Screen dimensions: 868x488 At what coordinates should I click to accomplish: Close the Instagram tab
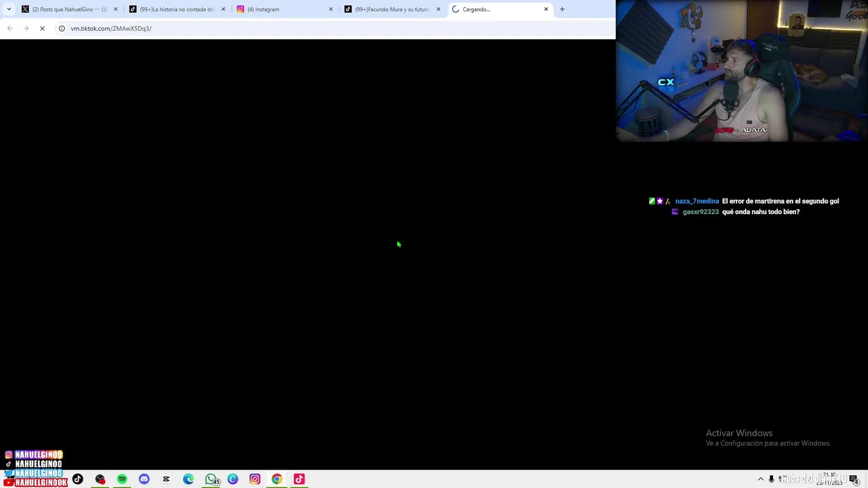point(331,9)
